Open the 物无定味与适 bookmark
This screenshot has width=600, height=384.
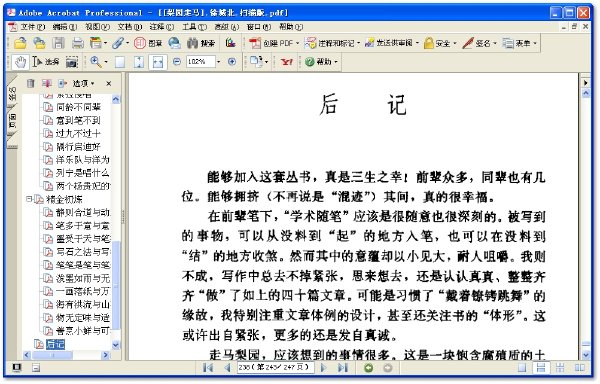pos(83,317)
